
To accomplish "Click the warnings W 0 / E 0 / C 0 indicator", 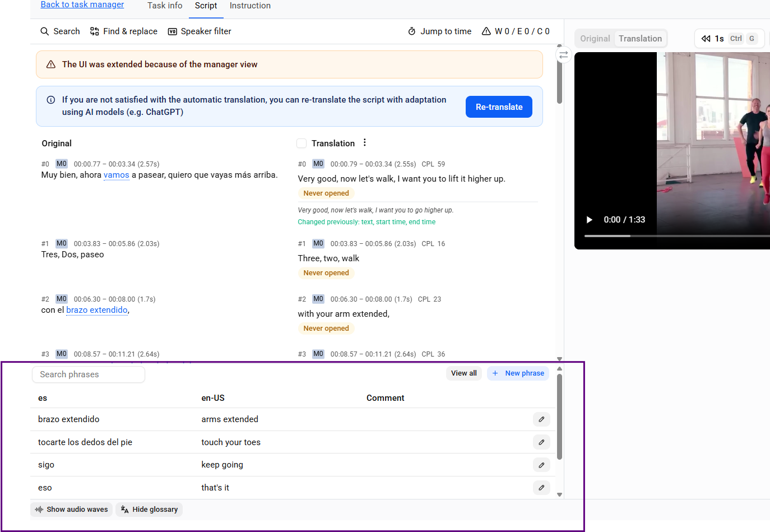I will point(516,31).
